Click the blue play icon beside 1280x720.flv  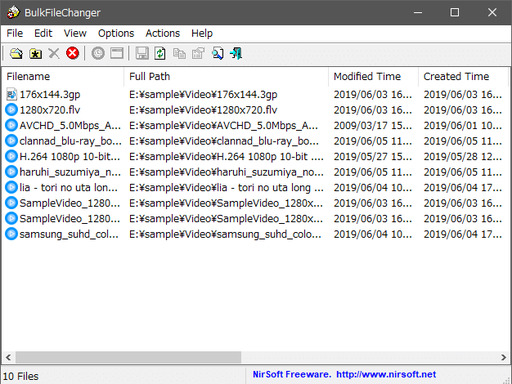pos(11,110)
